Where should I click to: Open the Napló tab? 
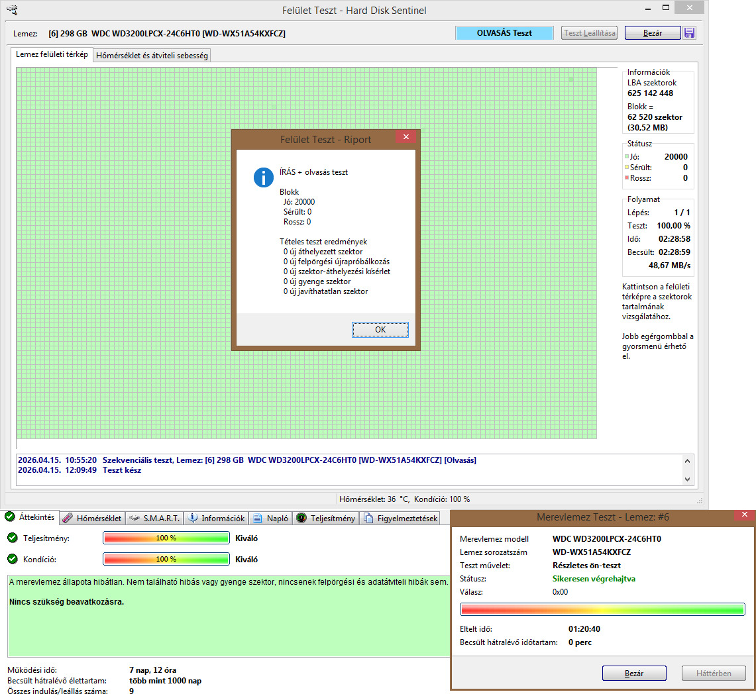coord(271,519)
